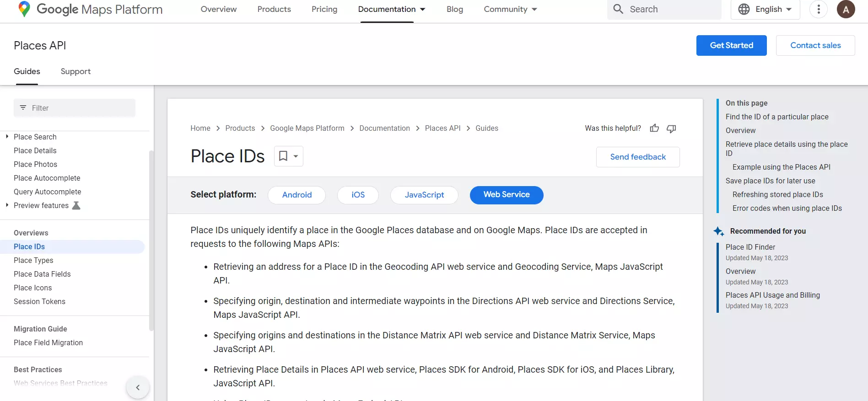Click the bookmark icon beside Place IDs
The width and height of the screenshot is (868, 401).
283,156
